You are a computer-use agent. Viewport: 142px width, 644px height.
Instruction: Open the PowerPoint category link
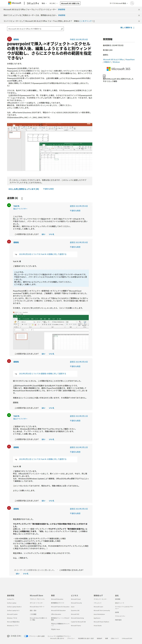[x=130, y=59]
